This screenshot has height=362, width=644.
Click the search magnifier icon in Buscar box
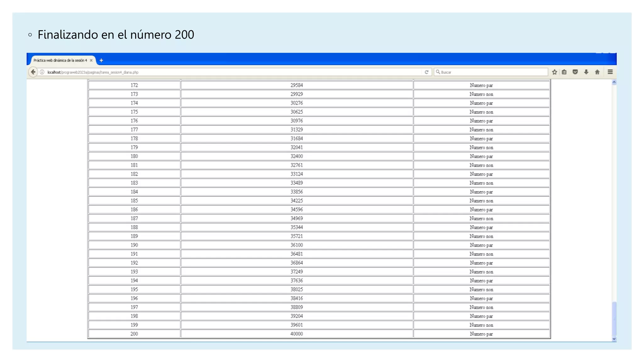coord(438,72)
